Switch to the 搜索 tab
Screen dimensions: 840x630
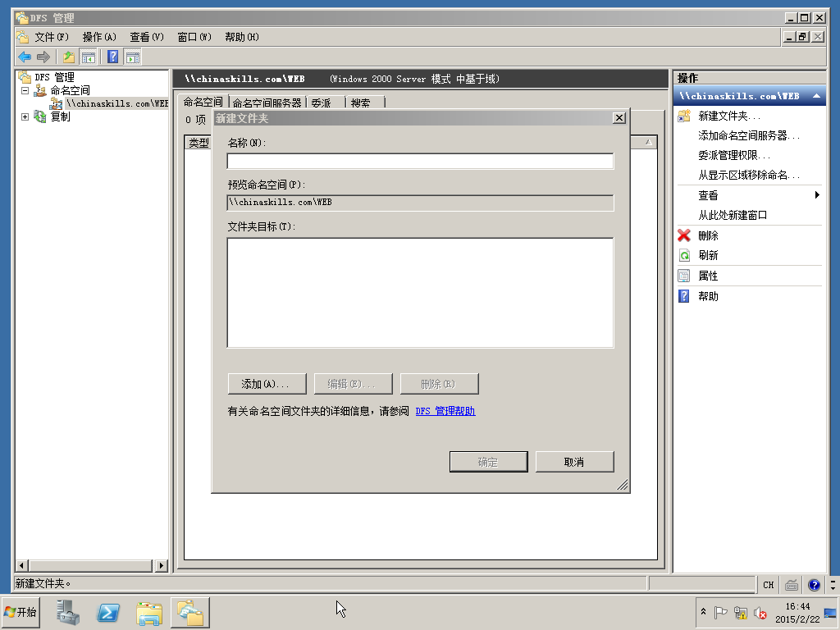(x=361, y=103)
